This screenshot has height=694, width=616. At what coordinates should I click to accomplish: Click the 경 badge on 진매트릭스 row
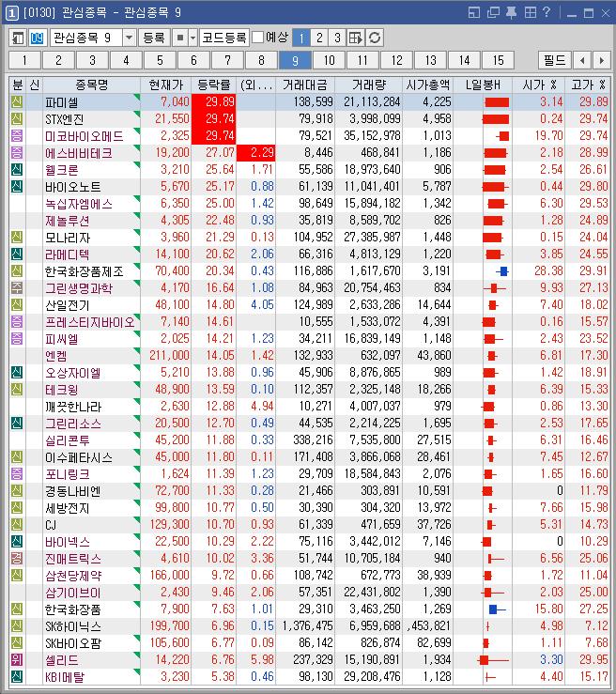click(x=16, y=558)
